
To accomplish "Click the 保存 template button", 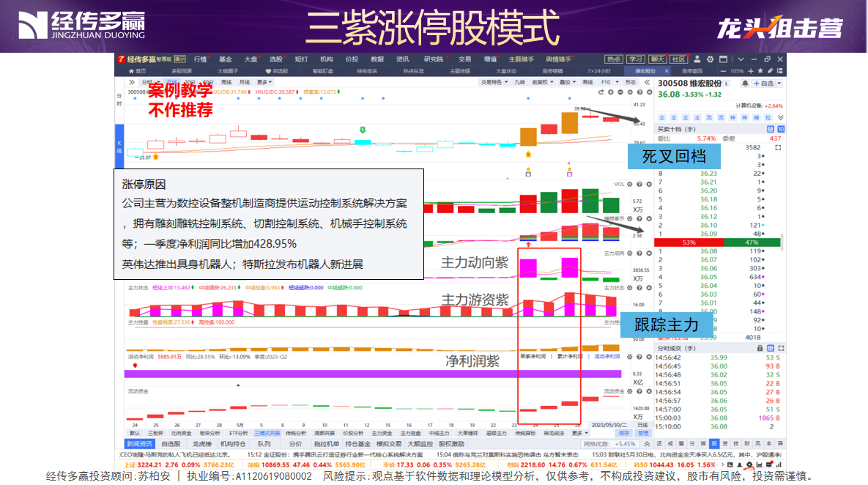I will click(624, 434).
